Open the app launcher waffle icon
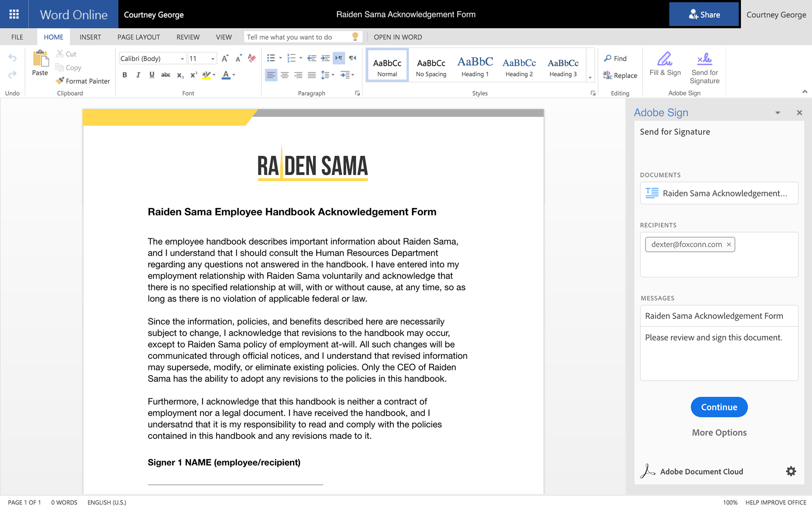This screenshot has width=812, height=508. [x=14, y=14]
